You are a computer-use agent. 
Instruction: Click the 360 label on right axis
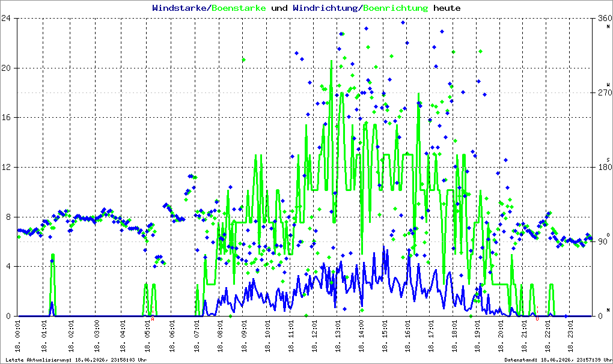605,18
